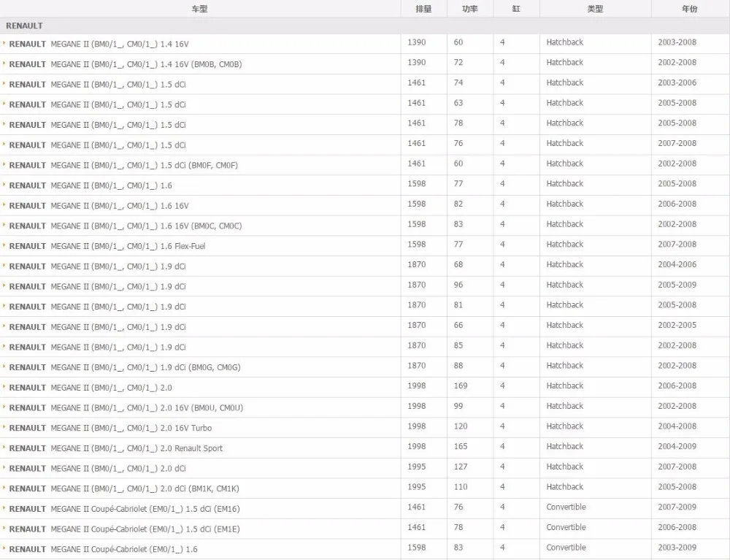
Task: Click arrow icon beside Coupé-Cabriolet 1.5 dCi (EM1E)
Action: (x=4, y=529)
